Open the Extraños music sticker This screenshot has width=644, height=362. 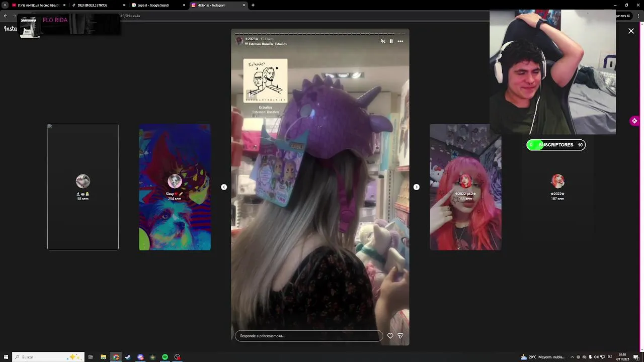pos(265,87)
